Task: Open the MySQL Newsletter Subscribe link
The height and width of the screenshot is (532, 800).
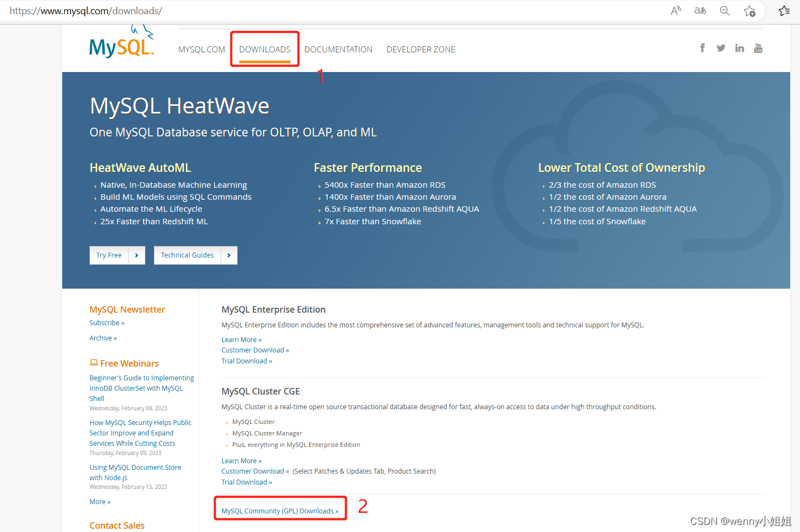Action: (107, 323)
